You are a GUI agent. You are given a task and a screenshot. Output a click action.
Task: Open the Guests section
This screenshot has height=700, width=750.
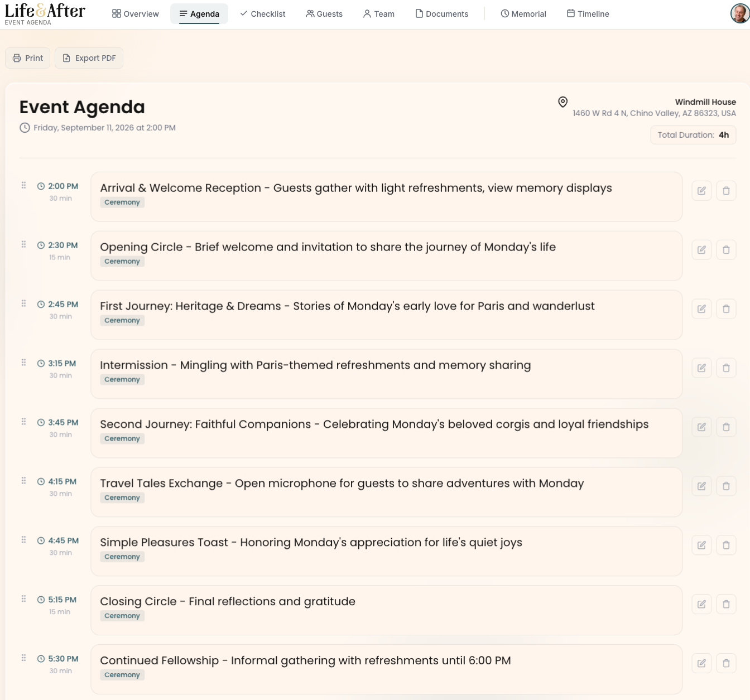pos(324,13)
